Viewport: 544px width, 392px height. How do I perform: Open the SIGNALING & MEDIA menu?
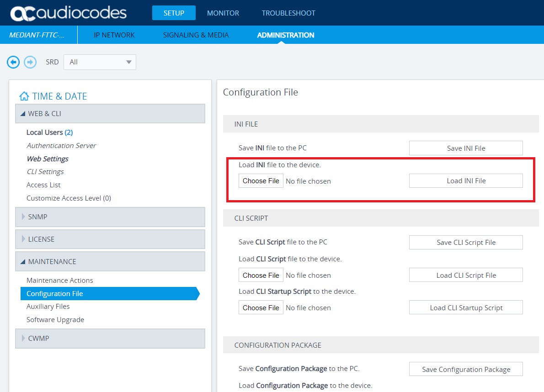click(x=196, y=35)
